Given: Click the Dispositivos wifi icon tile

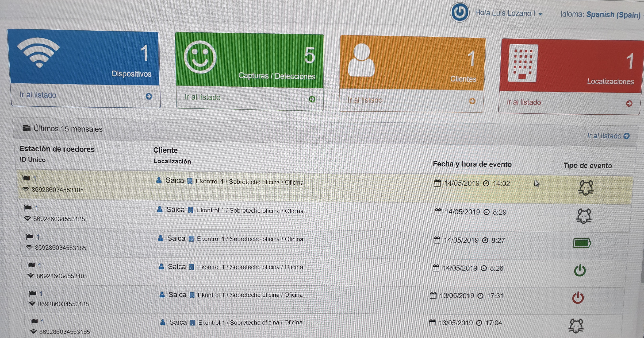Looking at the screenshot, I should click(38, 53).
